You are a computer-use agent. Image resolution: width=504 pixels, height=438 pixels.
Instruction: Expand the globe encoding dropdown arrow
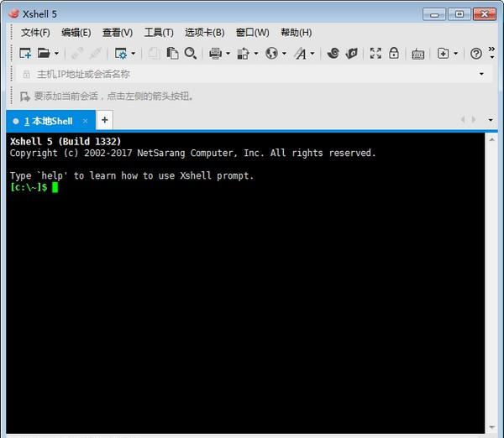tap(284, 54)
